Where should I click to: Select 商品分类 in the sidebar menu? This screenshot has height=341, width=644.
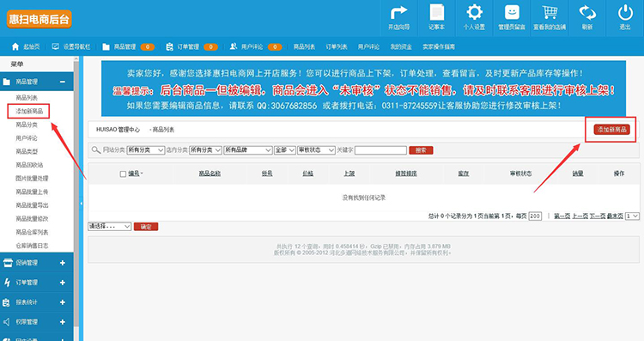pos(27,125)
